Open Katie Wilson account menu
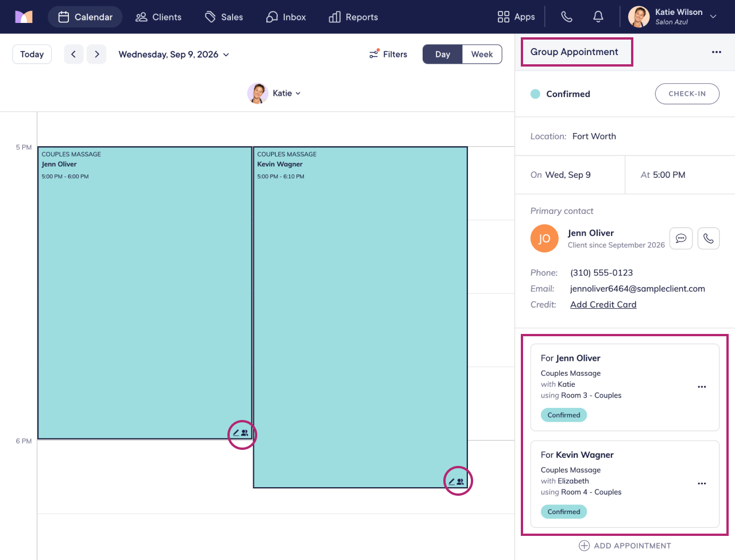 pos(673,17)
